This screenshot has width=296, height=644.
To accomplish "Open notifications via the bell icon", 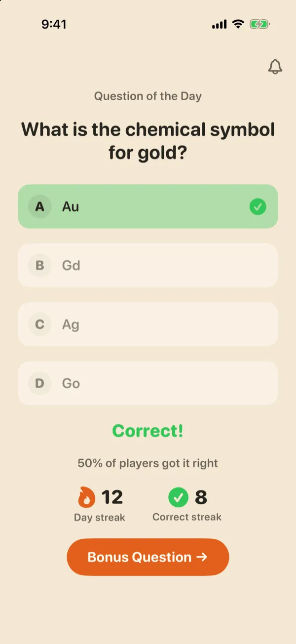I will 275,67.
